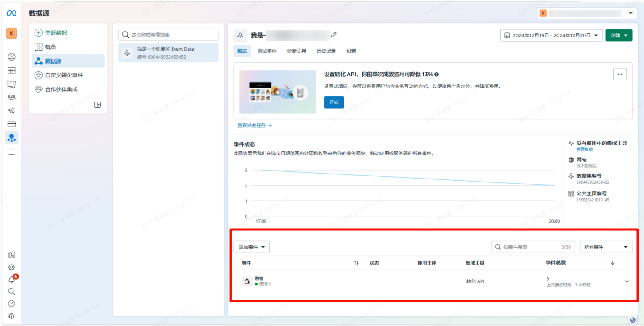Switch to the 诊断工具 tab

pos(296,51)
